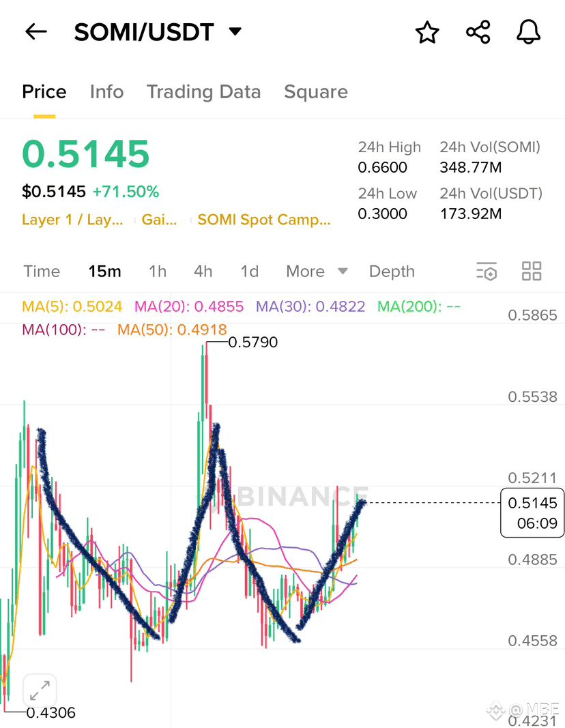Set a price alert via bell icon
This screenshot has height=728, width=565.
(x=528, y=32)
